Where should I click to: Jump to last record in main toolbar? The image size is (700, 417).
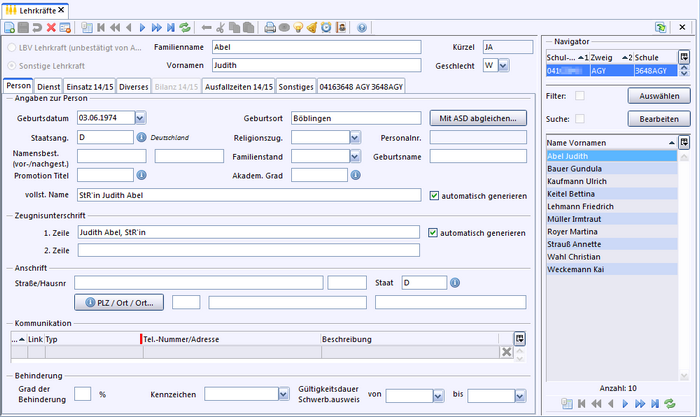click(170, 28)
